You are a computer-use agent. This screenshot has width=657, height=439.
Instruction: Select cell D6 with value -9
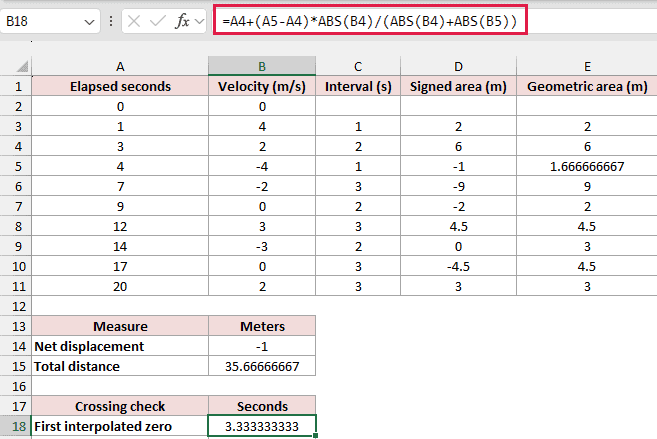coord(458,186)
